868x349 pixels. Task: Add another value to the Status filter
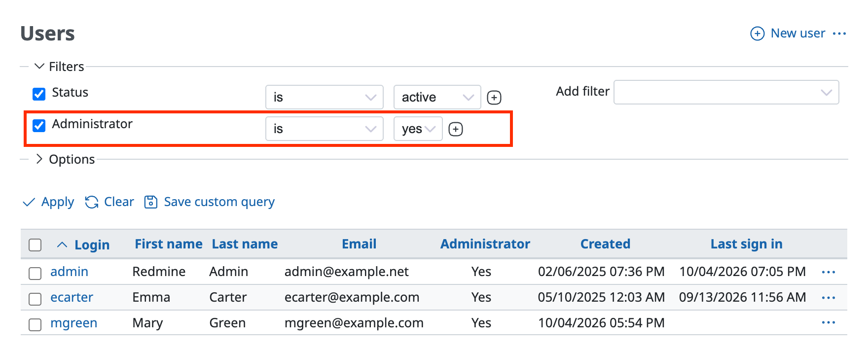tap(494, 98)
